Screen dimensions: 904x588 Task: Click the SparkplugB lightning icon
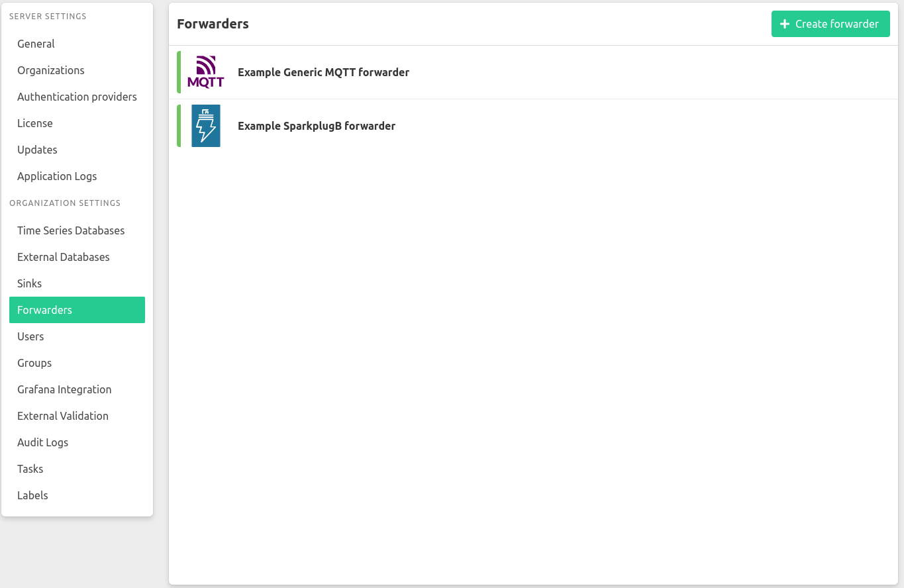206,126
